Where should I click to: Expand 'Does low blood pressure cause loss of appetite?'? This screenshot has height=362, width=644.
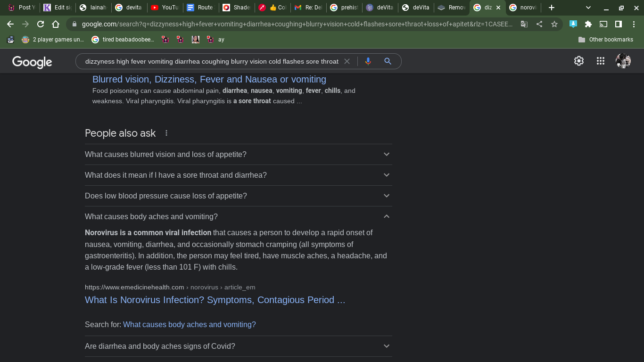[x=239, y=196]
